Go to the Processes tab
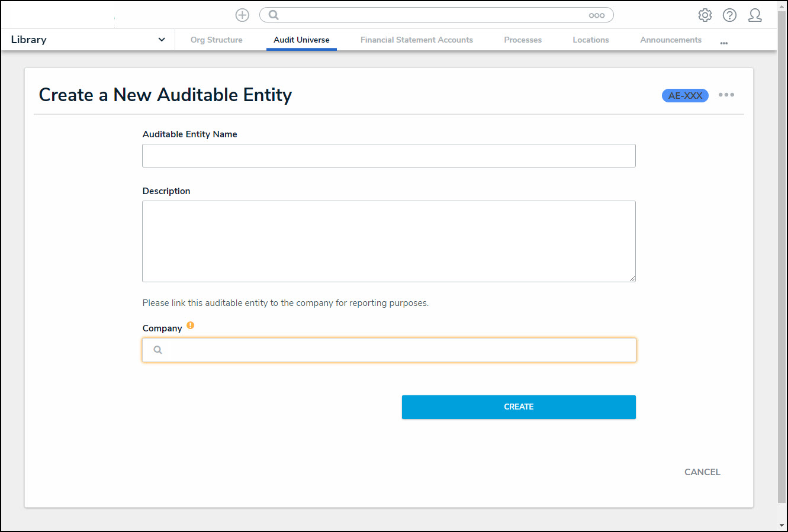Viewport: 788px width, 532px height. click(x=522, y=40)
